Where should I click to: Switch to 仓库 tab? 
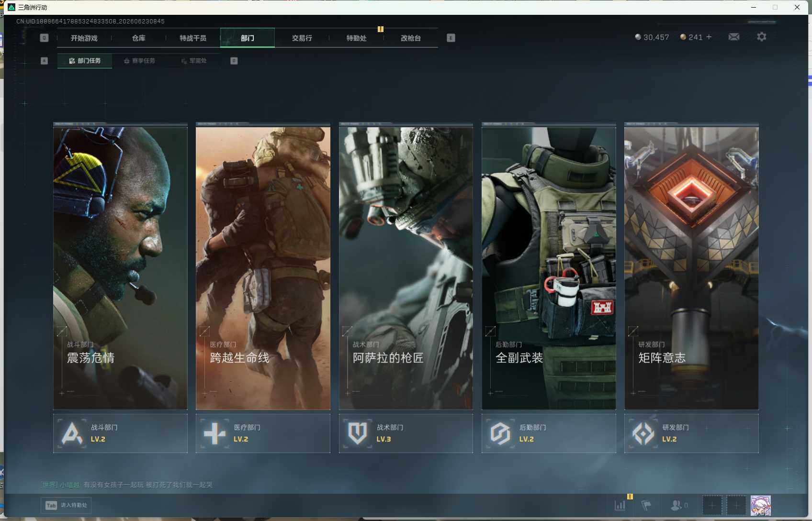point(138,38)
